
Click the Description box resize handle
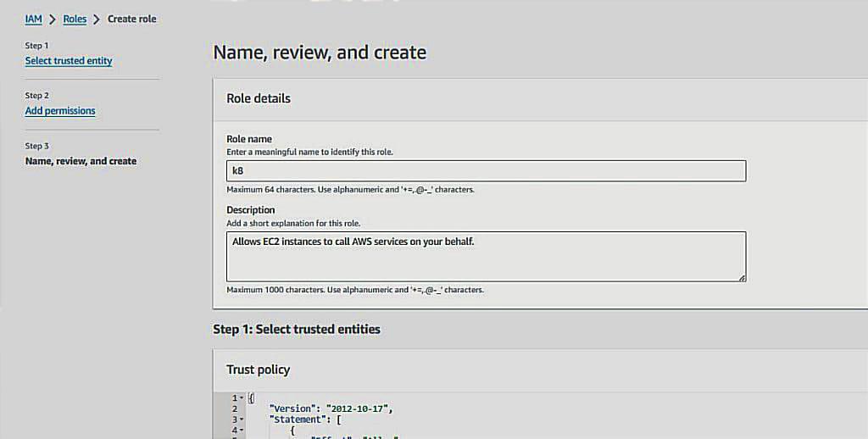click(742, 277)
